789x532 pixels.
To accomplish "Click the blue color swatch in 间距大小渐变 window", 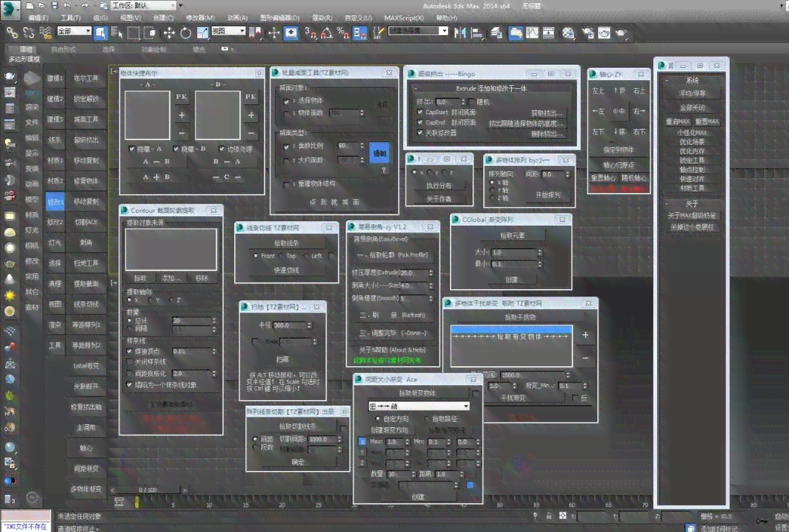I will (x=470, y=485).
